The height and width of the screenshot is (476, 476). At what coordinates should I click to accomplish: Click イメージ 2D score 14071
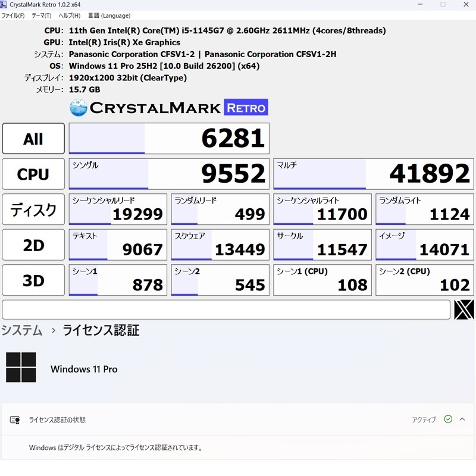425,245
